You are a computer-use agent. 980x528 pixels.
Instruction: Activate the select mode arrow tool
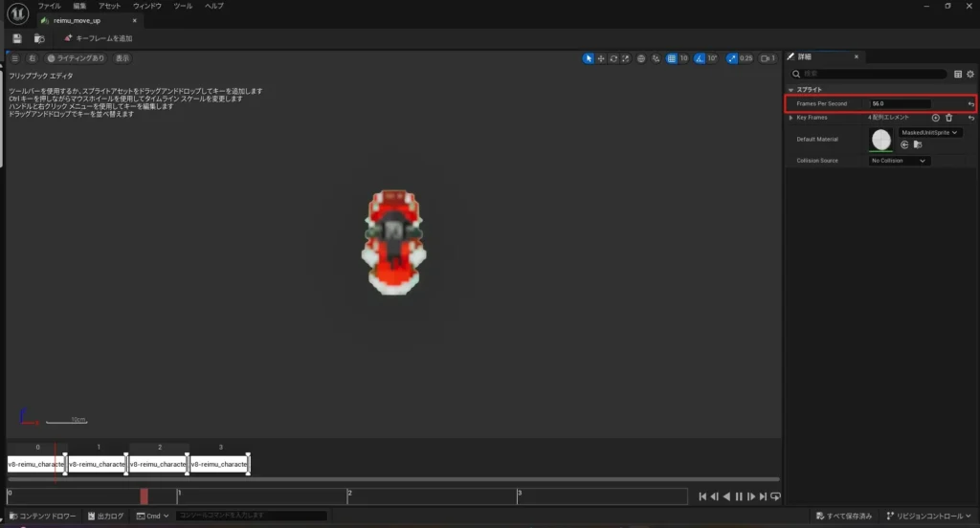[x=589, y=58]
